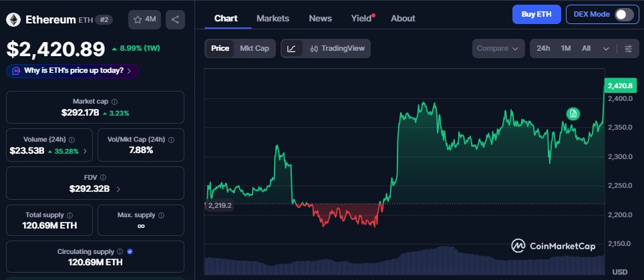
Task: Click the purple AI icon in price question
Action: click(x=16, y=71)
